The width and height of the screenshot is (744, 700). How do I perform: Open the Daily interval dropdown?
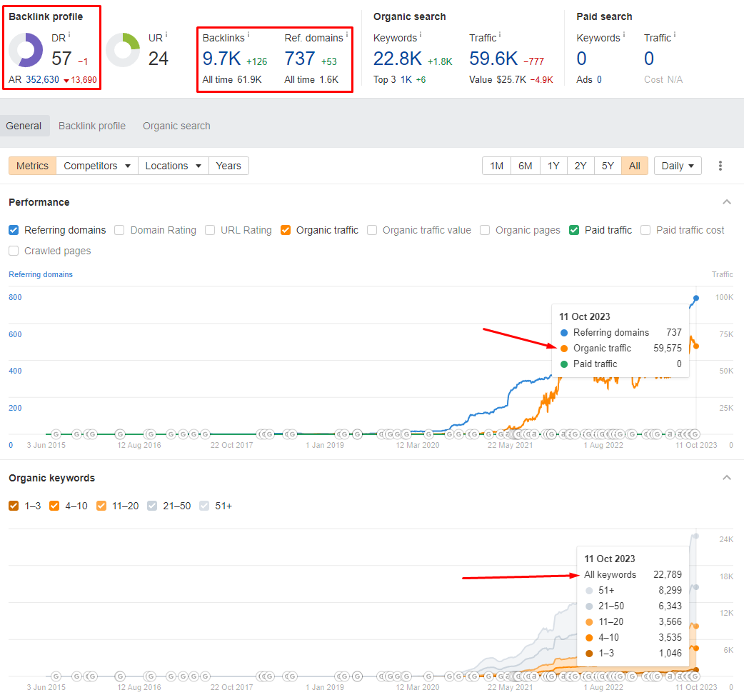[678, 166]
